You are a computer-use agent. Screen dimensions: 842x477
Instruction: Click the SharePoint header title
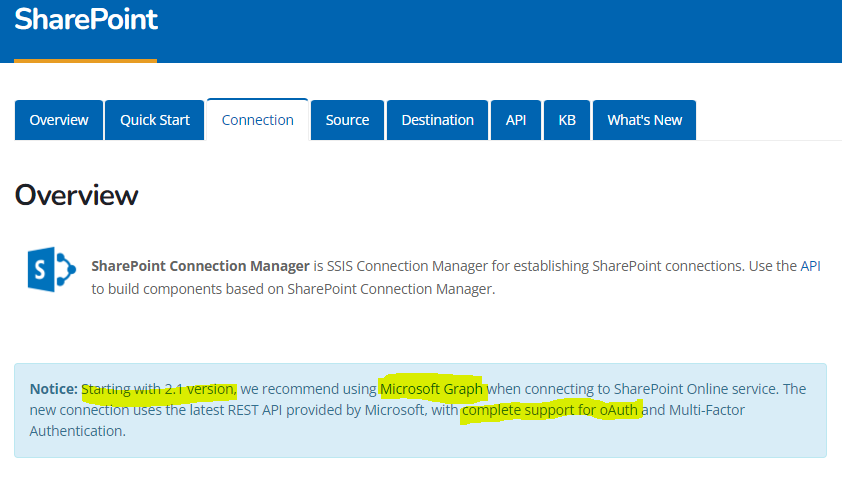(x=86, y=20)
